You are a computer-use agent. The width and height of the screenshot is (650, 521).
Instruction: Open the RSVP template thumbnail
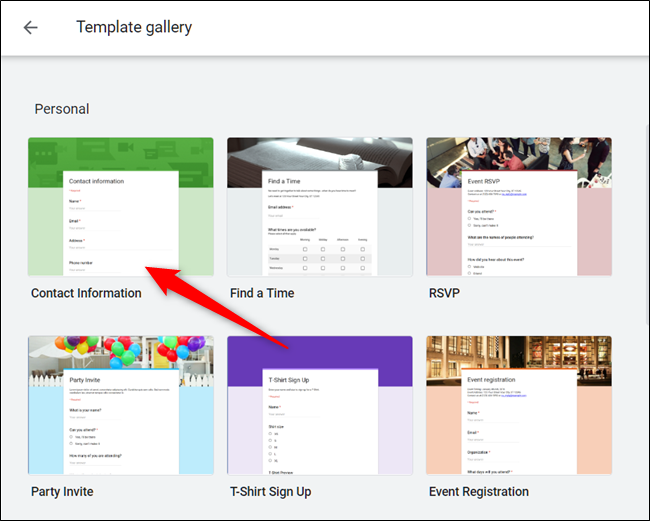tap(519, 207)
